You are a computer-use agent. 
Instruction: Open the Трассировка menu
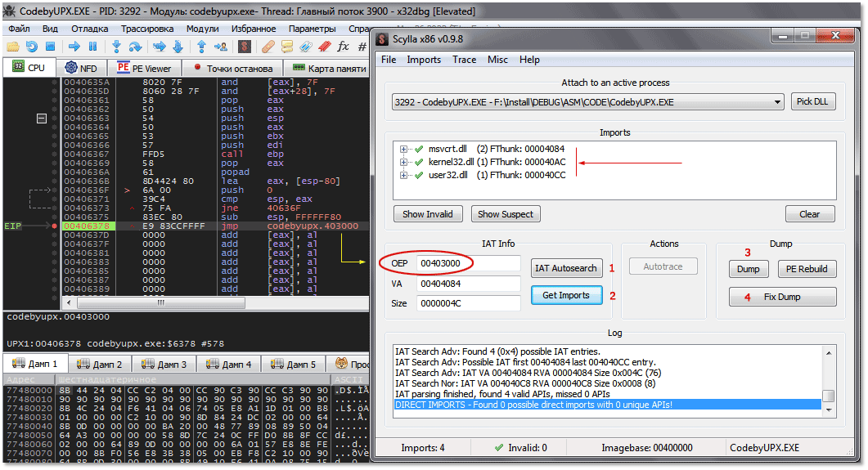pos(147,28)
